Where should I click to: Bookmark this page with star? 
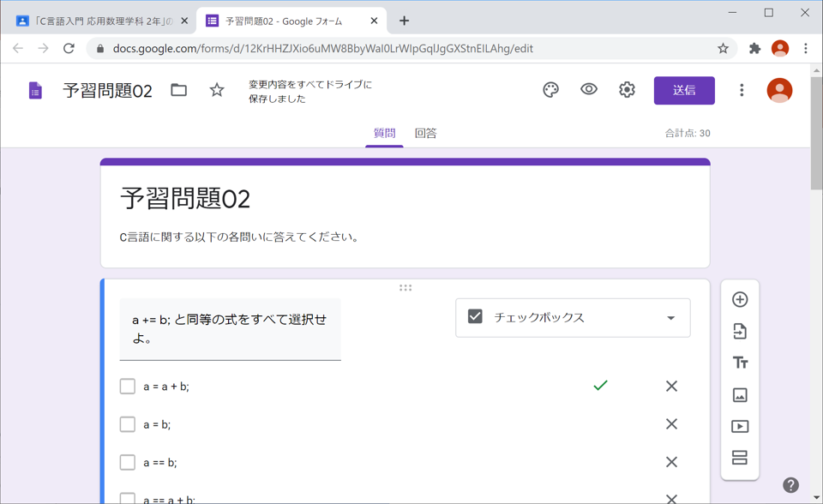coord(723,48)
